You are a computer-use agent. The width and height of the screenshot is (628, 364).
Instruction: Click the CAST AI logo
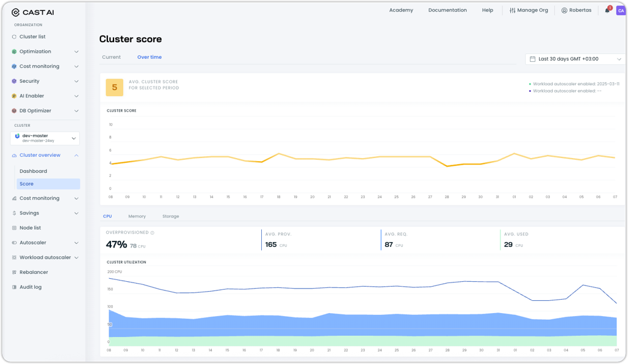coord(33,12)
